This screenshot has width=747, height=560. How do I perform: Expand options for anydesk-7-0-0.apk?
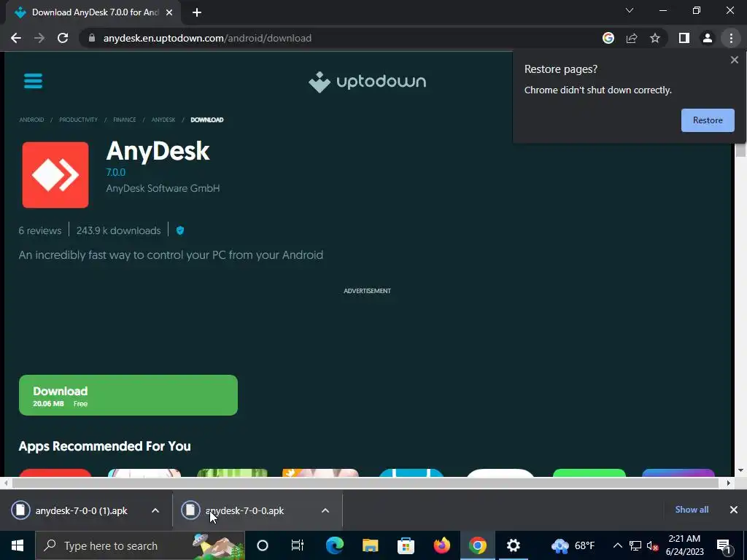(325, 510)
